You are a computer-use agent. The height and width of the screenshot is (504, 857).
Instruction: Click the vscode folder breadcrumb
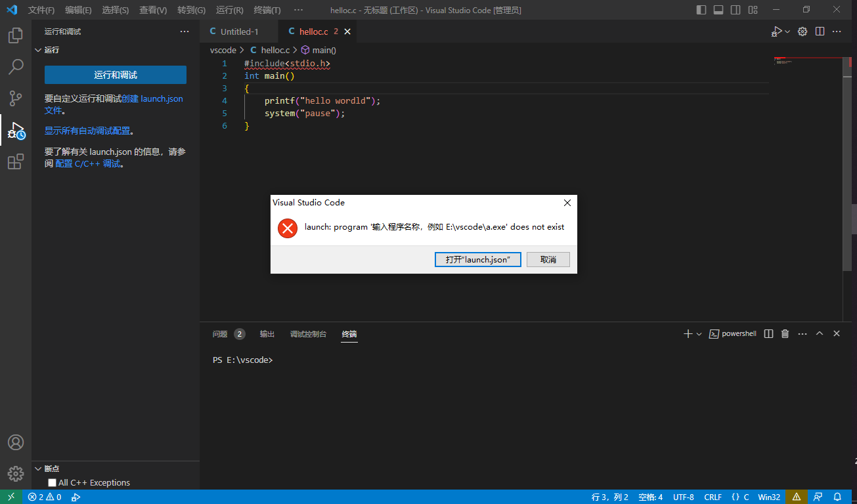click(223, 50)
